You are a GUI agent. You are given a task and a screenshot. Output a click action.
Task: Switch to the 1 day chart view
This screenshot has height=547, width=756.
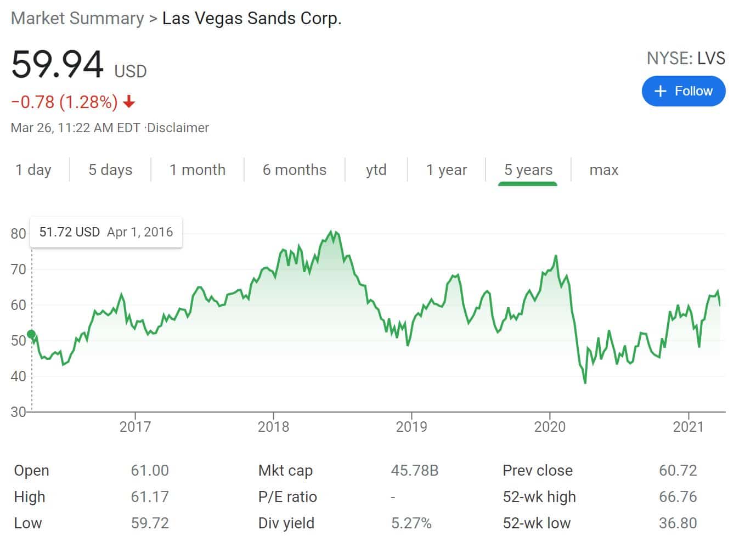[x=33, y=170]
